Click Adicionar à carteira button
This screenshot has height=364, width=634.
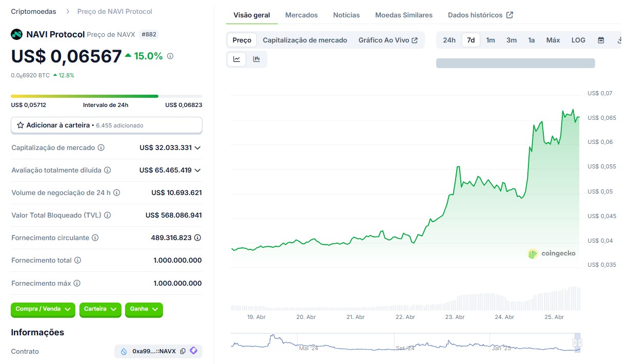pos(107,125)
